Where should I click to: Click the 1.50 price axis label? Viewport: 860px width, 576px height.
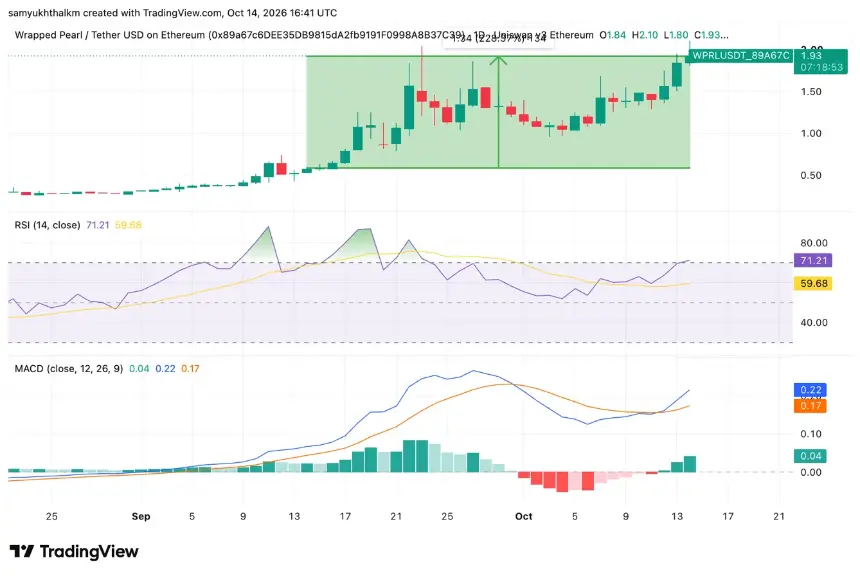811,92
